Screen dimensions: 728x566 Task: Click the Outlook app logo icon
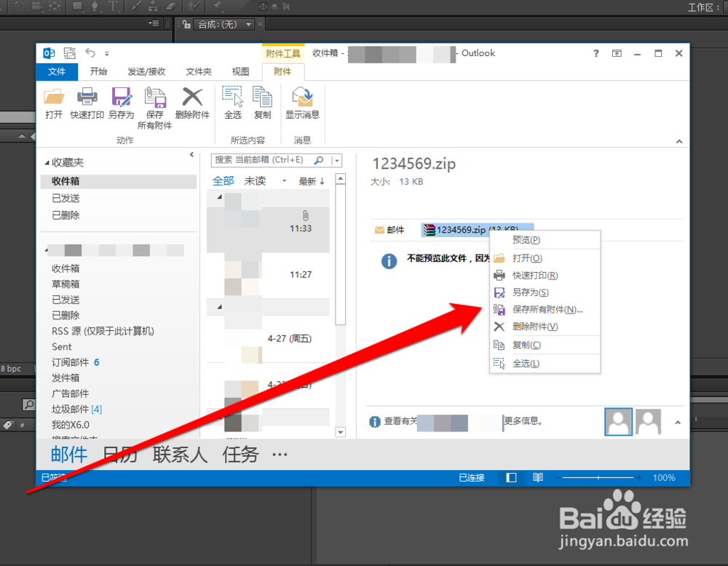click(x=49, y=53)
